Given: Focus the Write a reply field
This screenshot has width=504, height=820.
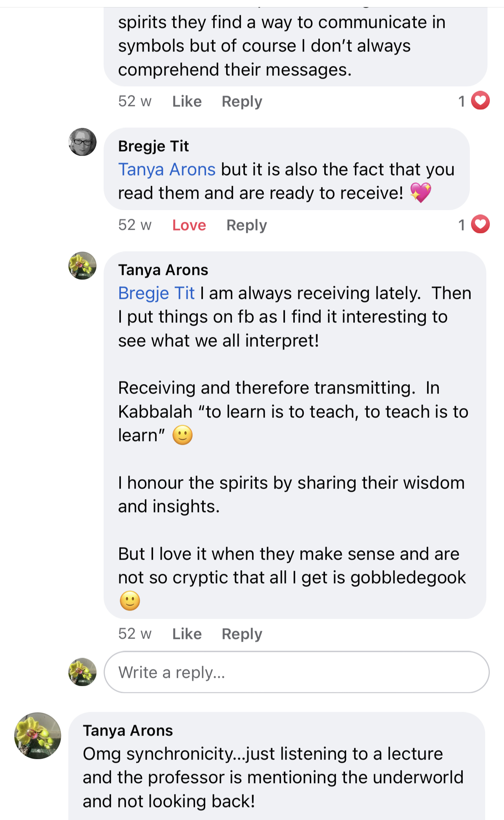Looking at the screenshot, I should (296, 672).
